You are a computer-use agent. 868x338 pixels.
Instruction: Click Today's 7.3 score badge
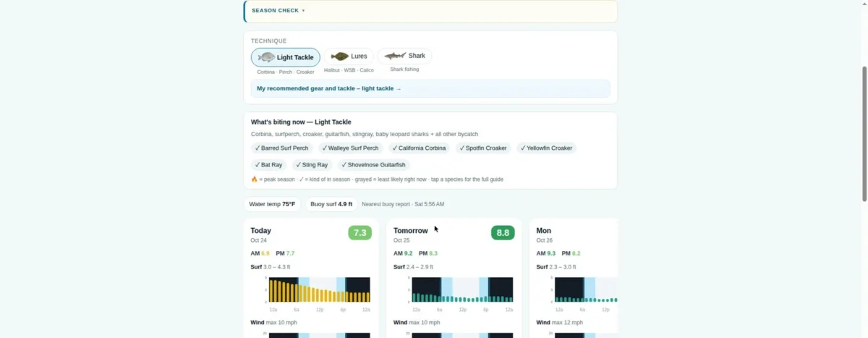(359, 232)
